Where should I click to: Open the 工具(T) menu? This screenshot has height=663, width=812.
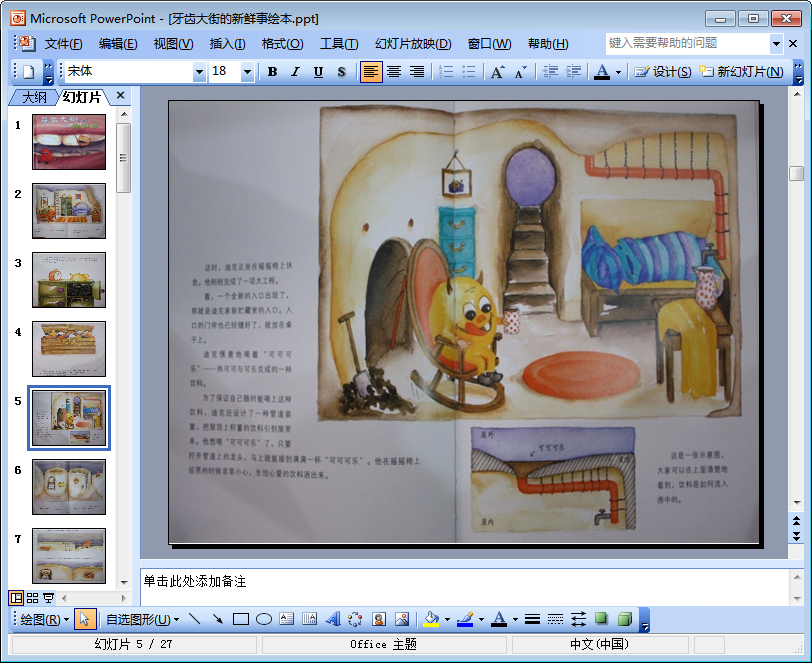[x=339, y=44]
